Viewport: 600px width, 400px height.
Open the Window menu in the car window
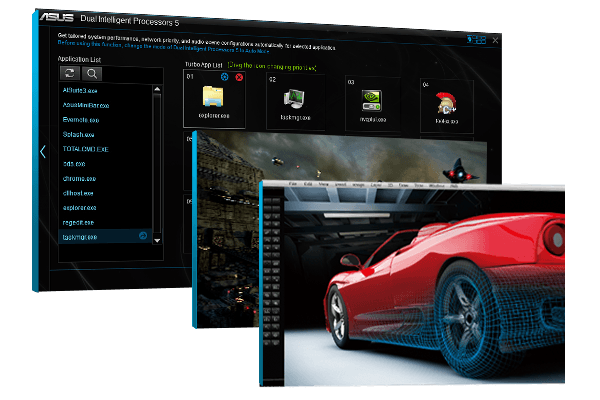click(x=437, y=186)
